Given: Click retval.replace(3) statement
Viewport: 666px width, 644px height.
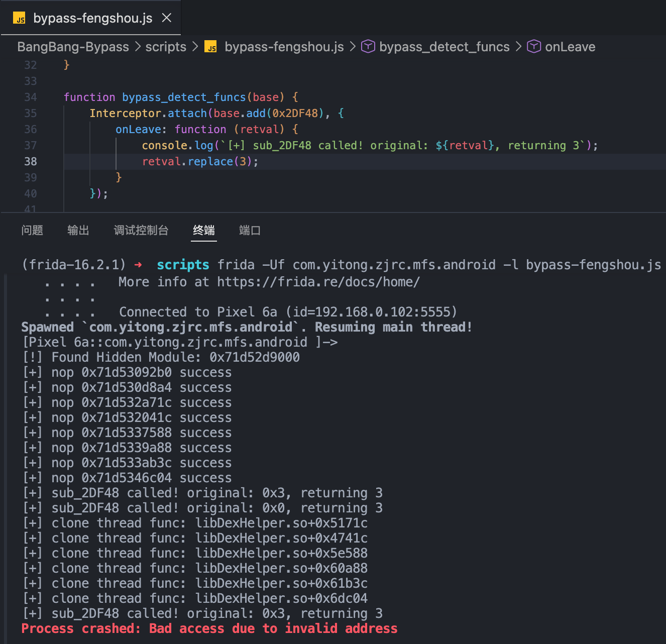Looking at the screenshot, I should [200, 161].
